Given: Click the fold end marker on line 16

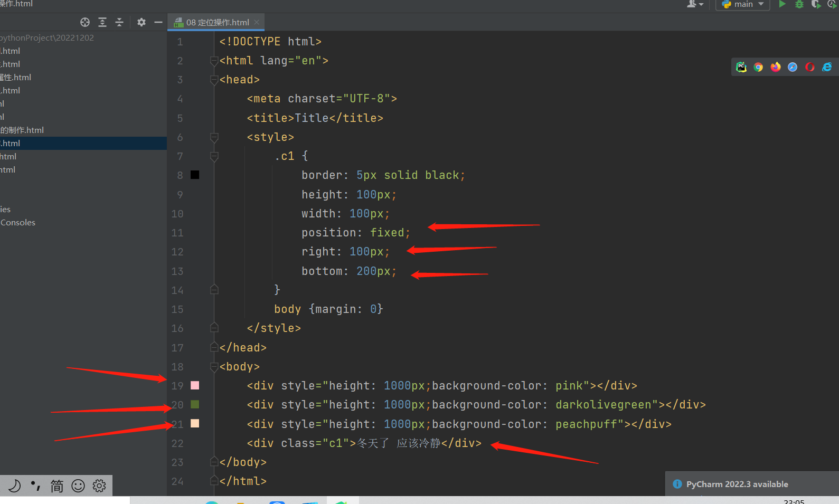Looking at the screenshot, I should pyautogui.click(x=214, y=328).
